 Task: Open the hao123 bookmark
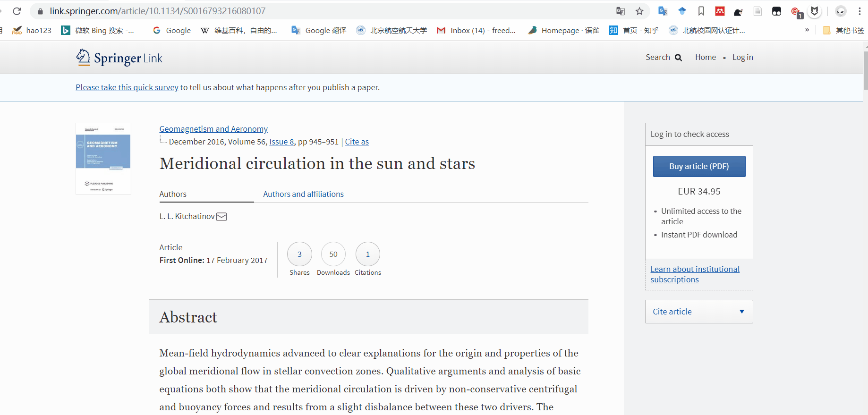point(32,30)
